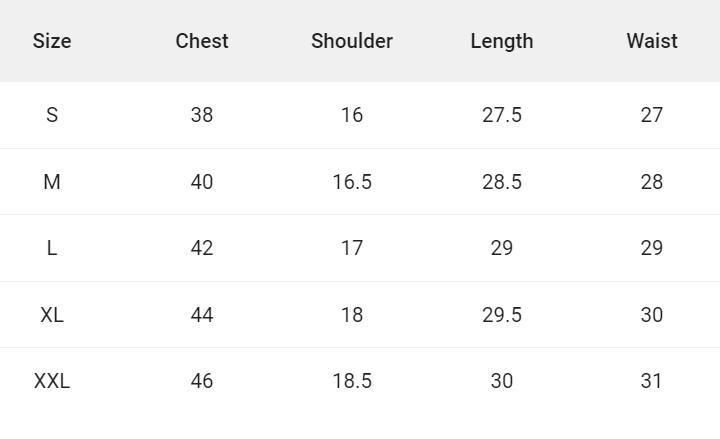Select the Waist column header
720x439 pixels.
(x=652, y=41)
